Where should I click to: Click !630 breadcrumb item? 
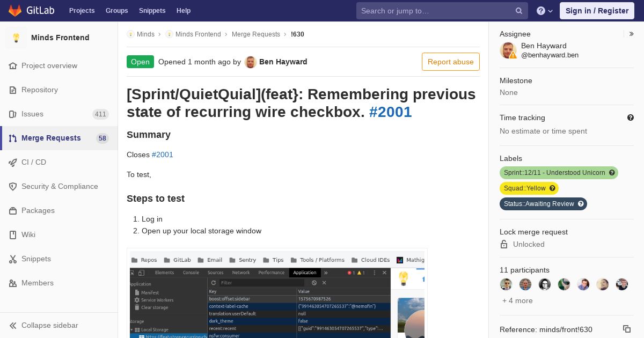(x=297, y=34)
